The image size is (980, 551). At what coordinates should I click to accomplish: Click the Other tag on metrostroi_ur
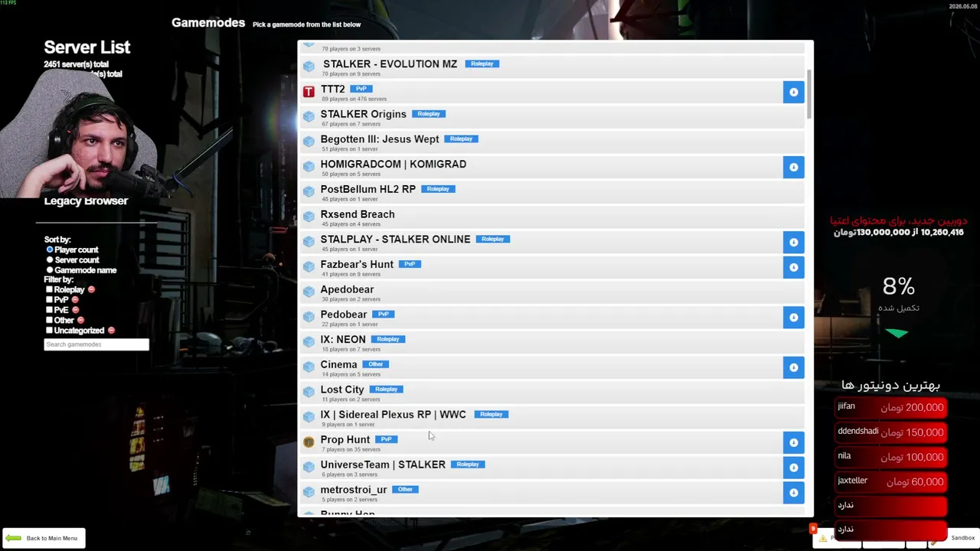click(x=405, y=490)
